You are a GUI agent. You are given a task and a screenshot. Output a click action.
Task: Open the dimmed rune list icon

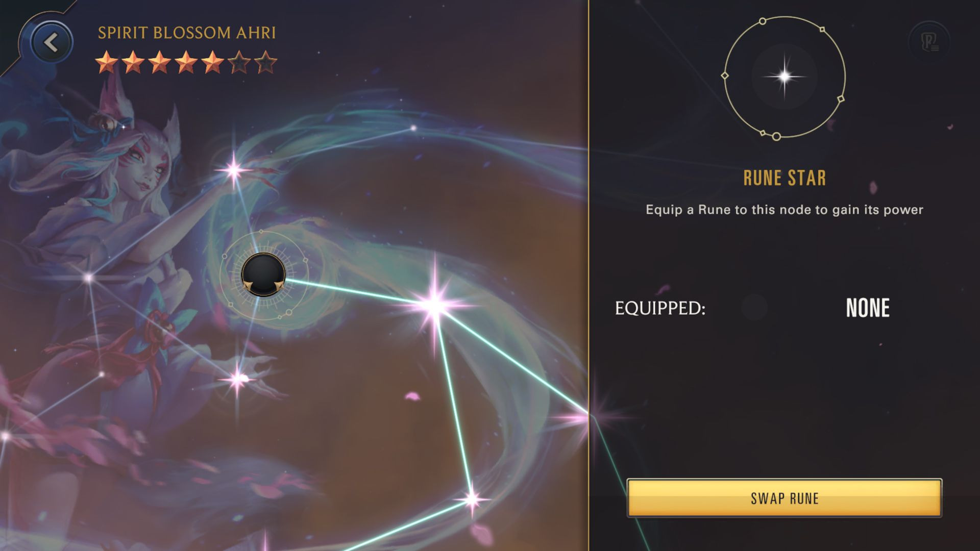(x=929, y=41)
